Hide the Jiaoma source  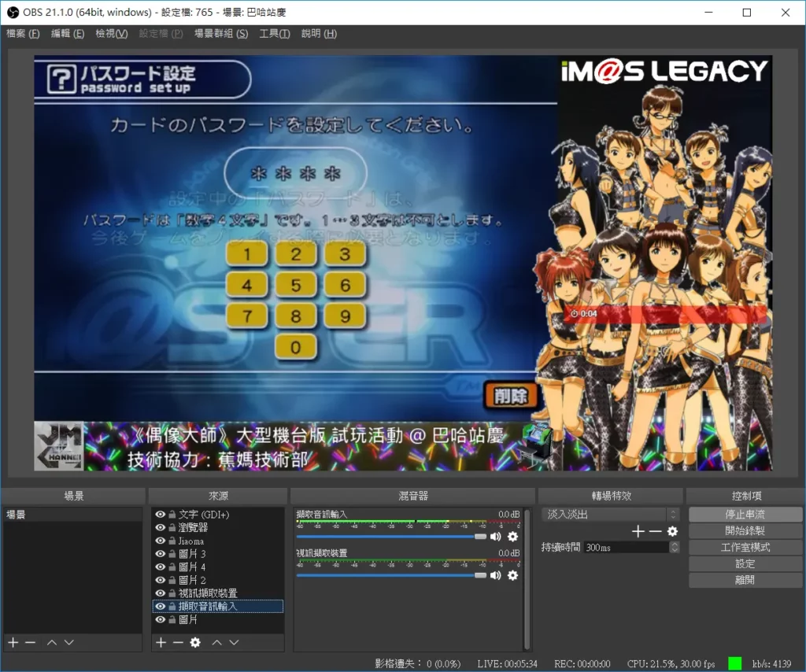(x=161, y=541)
